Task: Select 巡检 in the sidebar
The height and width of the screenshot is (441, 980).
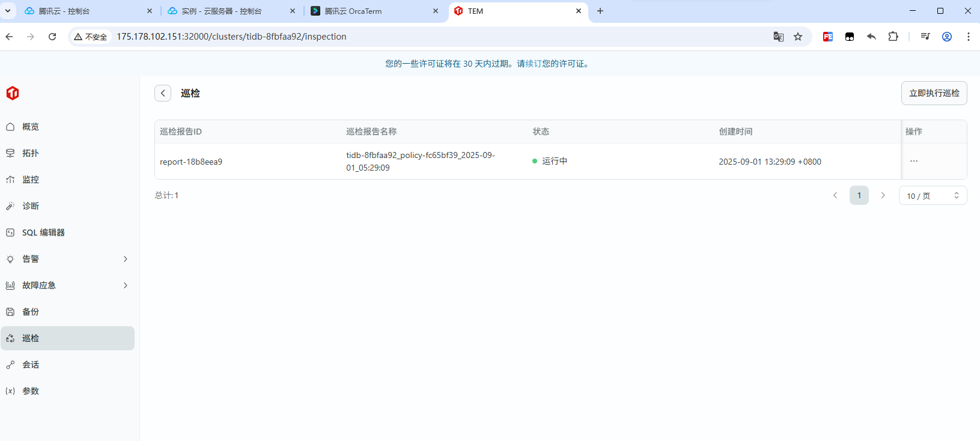Action: point(67,338)
